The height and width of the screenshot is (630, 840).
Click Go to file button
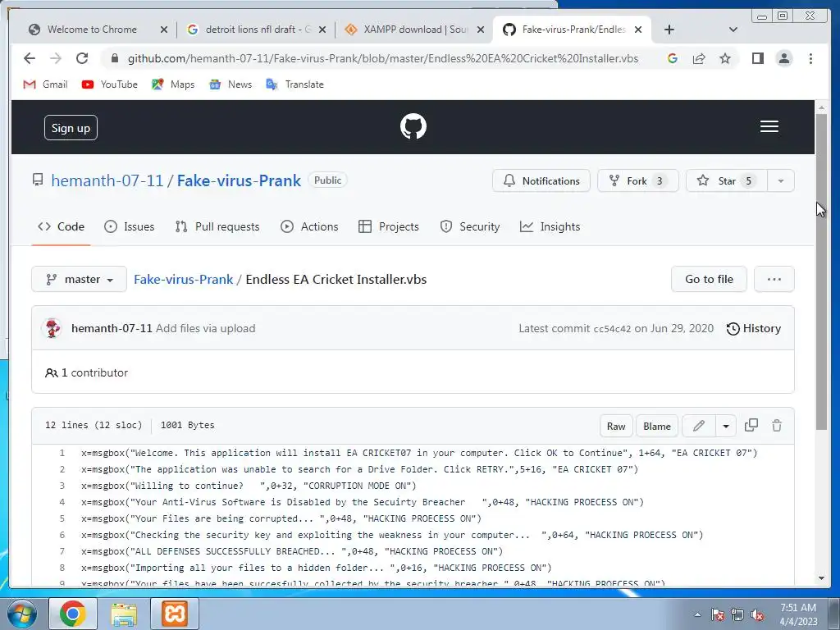[x=709, y=279]
